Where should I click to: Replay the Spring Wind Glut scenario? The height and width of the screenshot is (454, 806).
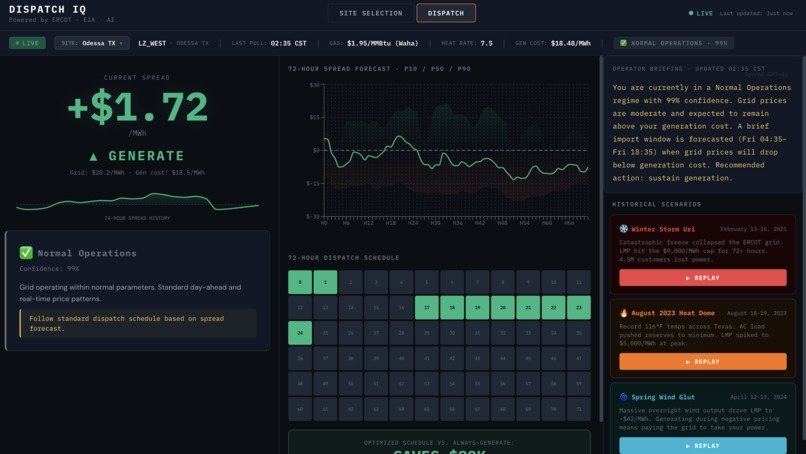coord(702,445)
